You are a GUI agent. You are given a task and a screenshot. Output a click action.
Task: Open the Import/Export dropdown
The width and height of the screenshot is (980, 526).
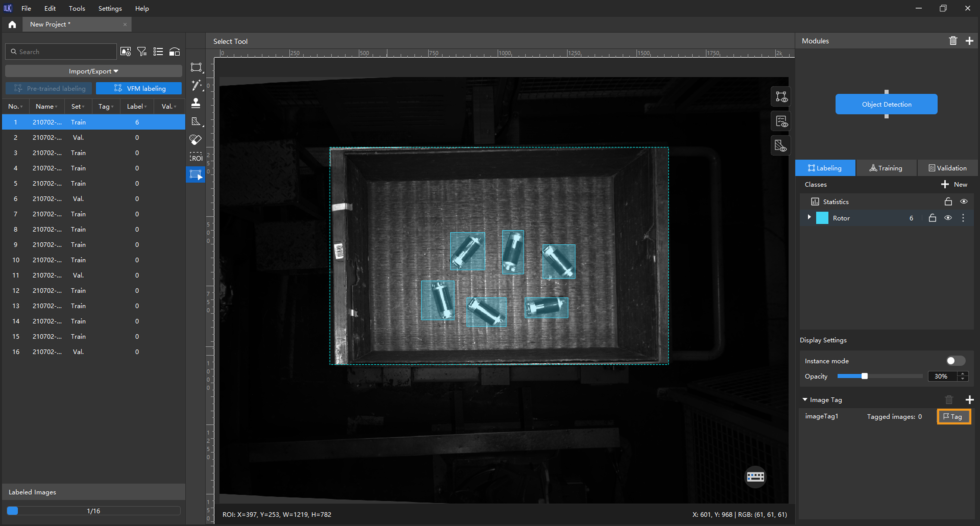click(93, 71)
